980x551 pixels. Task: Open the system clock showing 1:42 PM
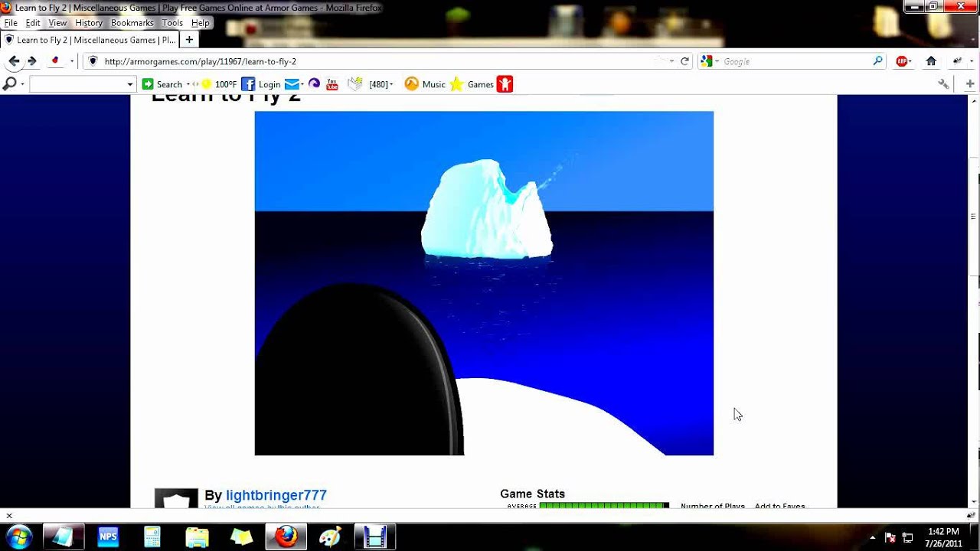pos(943,537)
